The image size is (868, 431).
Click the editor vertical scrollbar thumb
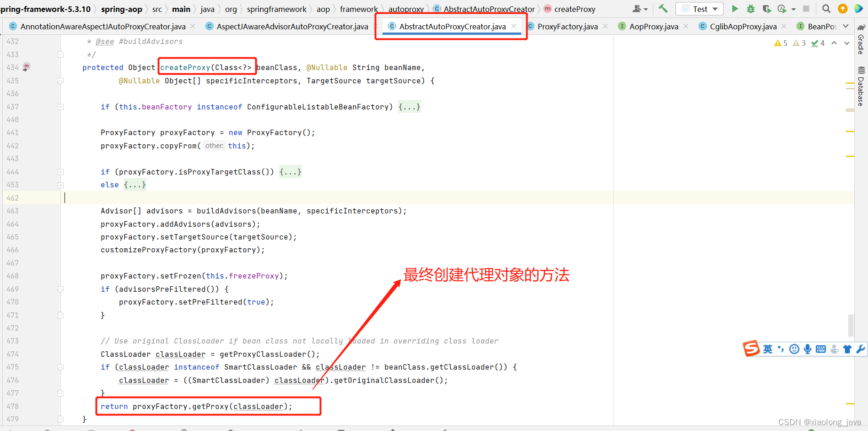[x=851, y=326]
